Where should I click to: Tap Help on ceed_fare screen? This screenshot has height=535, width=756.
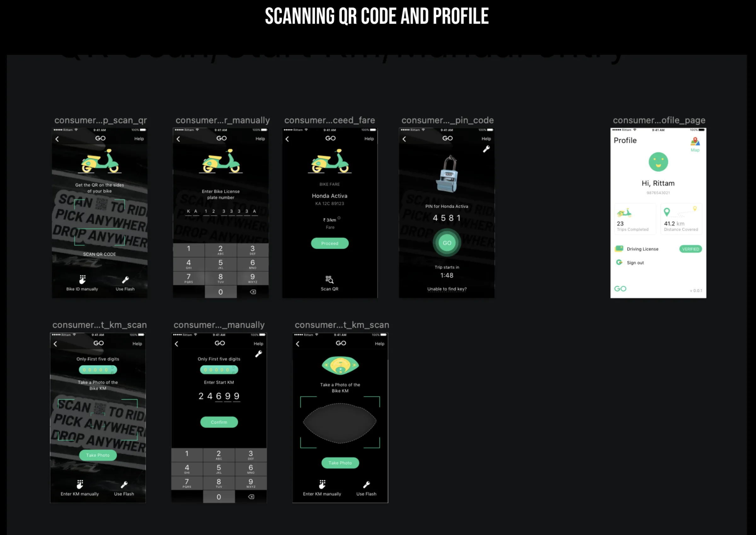tap(369, 139)
